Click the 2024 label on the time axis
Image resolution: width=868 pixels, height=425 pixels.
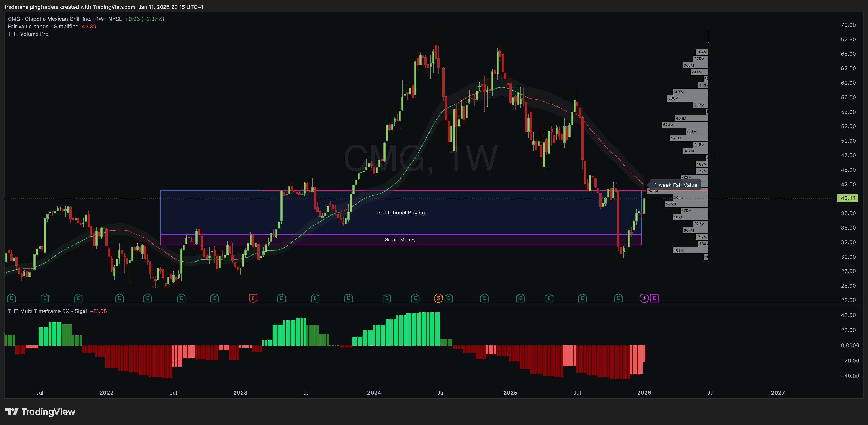coord(374,393)
